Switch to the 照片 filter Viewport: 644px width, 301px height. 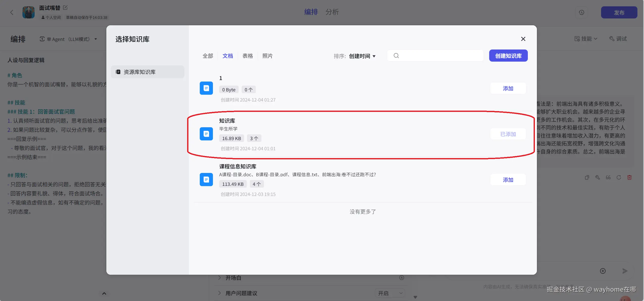tap(267, 56)
